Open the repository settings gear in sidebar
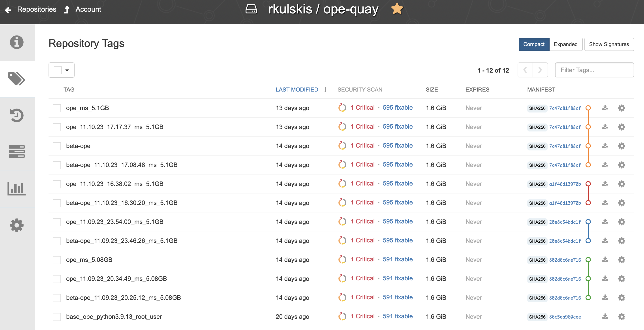 [17, 225]
